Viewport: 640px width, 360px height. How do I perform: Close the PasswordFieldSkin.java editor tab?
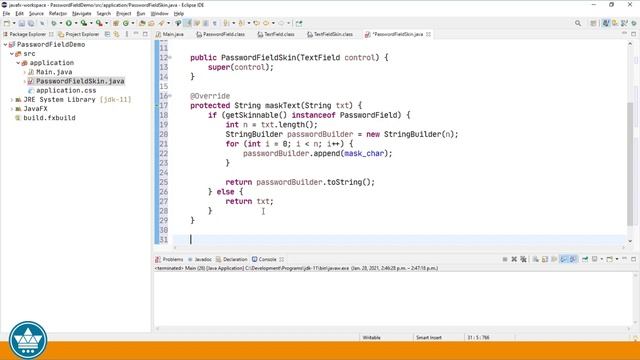428,34
